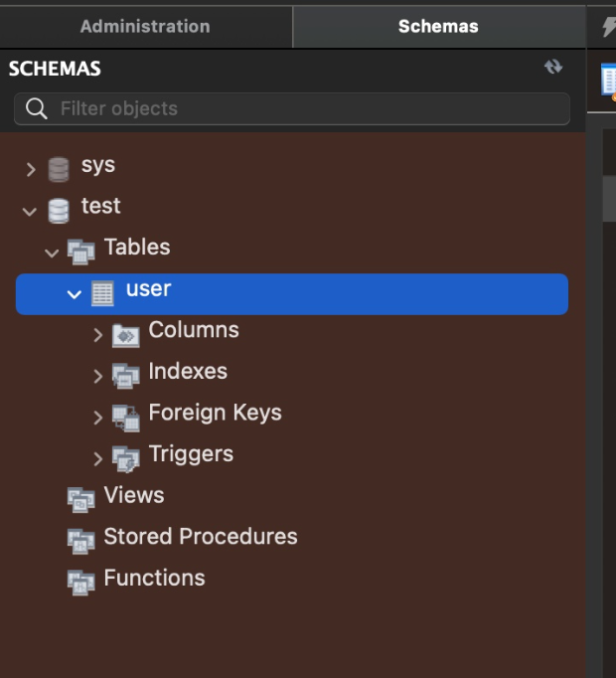Switch to the Administration tab
Image resolution: width=616 pixels, height=678 pixels.
click(145, 27)
